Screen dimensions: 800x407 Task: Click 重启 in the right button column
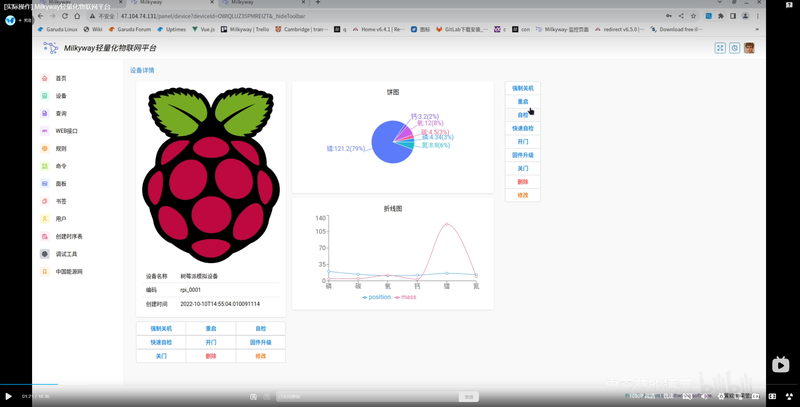(522, 101)
